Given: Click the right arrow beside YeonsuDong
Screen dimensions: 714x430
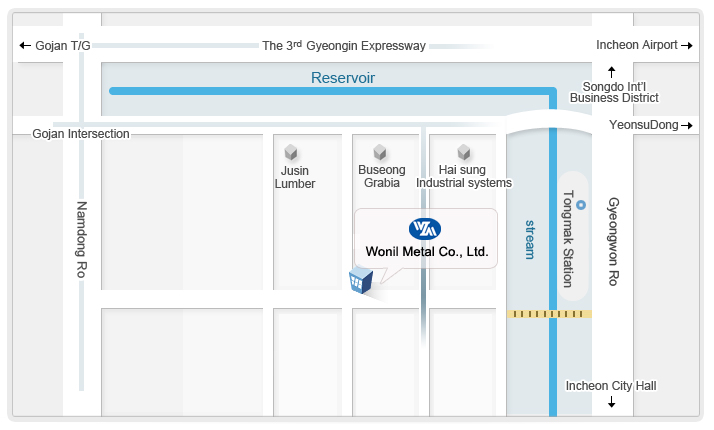Looking at the screenshot, I should (x=687, y=125).
